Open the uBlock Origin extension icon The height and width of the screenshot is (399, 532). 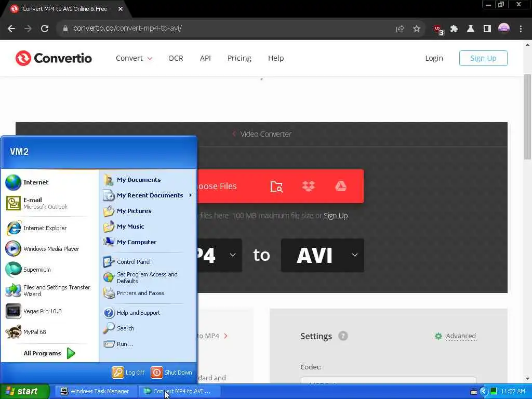[x=438, y=30]
